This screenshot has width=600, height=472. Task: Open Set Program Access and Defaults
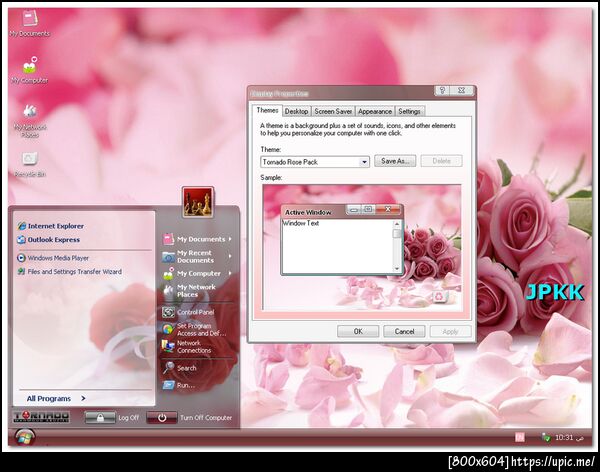coord(194,330)
